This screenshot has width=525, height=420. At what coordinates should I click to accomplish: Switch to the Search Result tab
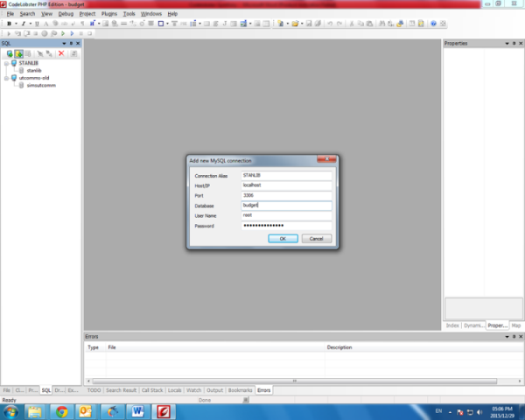point(121,389)
